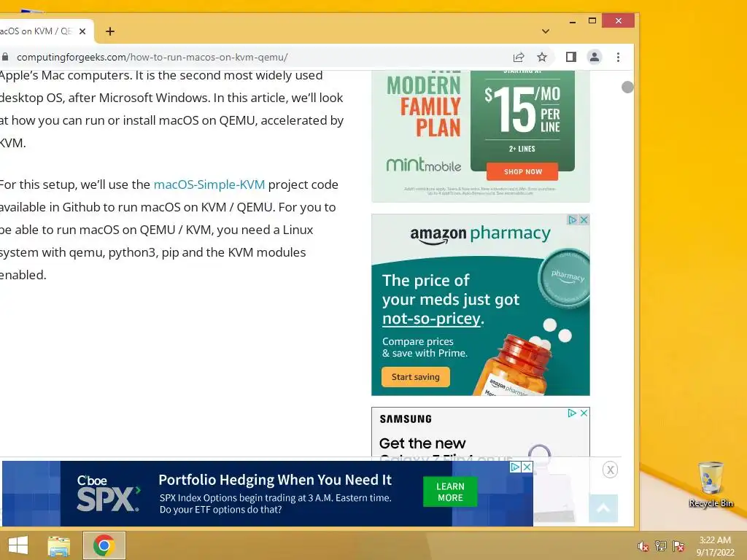Open AdChoices icon on Amazon pharmacy ad

point(572,219)
